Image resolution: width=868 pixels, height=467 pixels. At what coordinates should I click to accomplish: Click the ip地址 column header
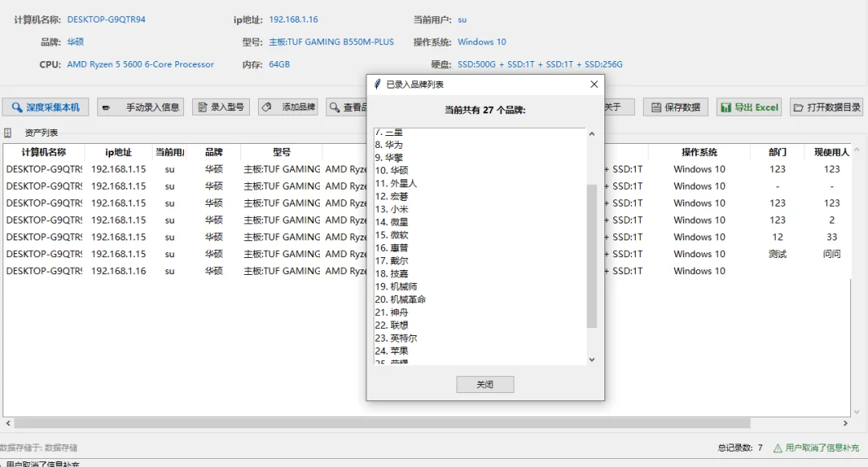click(x=118, y=152)
